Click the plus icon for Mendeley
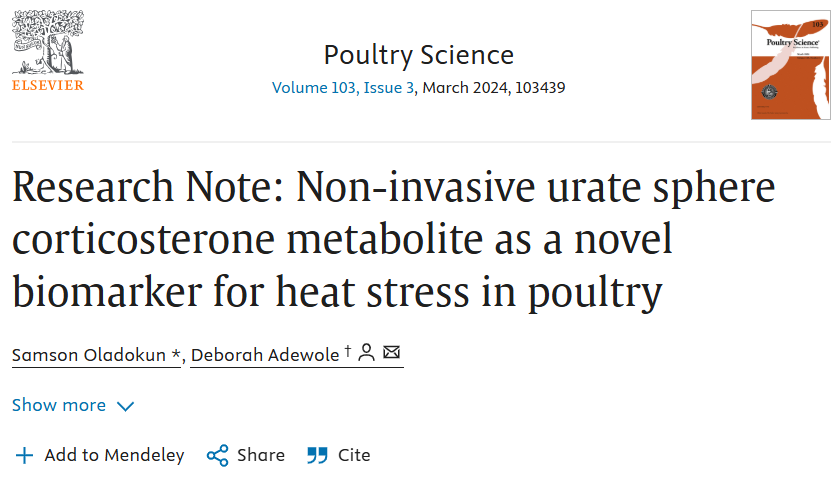832x480 pixels. pos(24,456)
